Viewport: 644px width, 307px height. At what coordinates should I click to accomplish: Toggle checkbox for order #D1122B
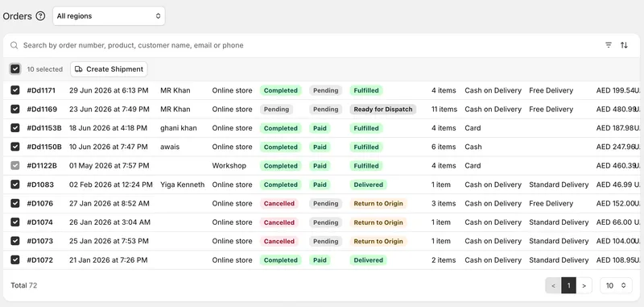(15, 166)
